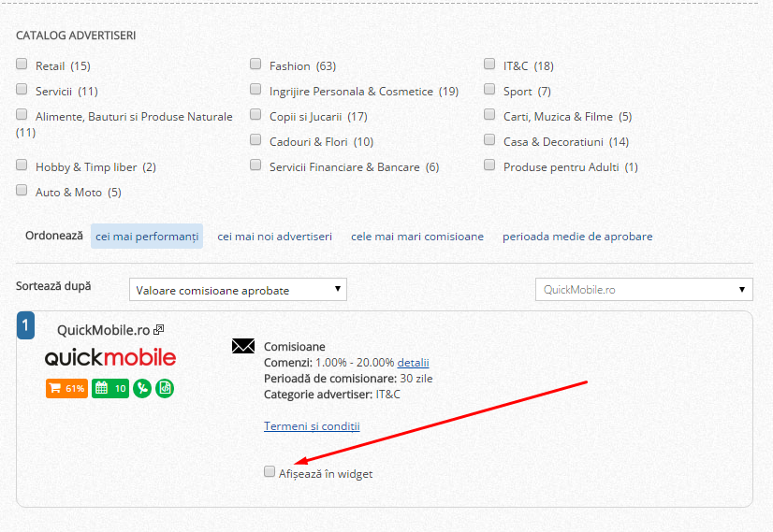Select Servicii Financiare & Bancare checkbox
This screenshot has width=773, height=532.
pos(255,165)
